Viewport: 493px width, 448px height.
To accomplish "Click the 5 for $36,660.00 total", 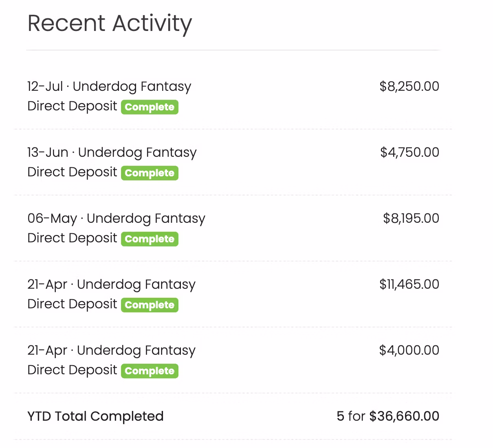I will (x=388, y=416).
